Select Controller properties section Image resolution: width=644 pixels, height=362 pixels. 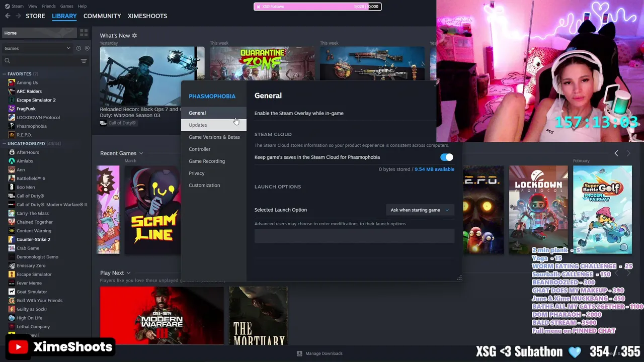tap(214, 149)
